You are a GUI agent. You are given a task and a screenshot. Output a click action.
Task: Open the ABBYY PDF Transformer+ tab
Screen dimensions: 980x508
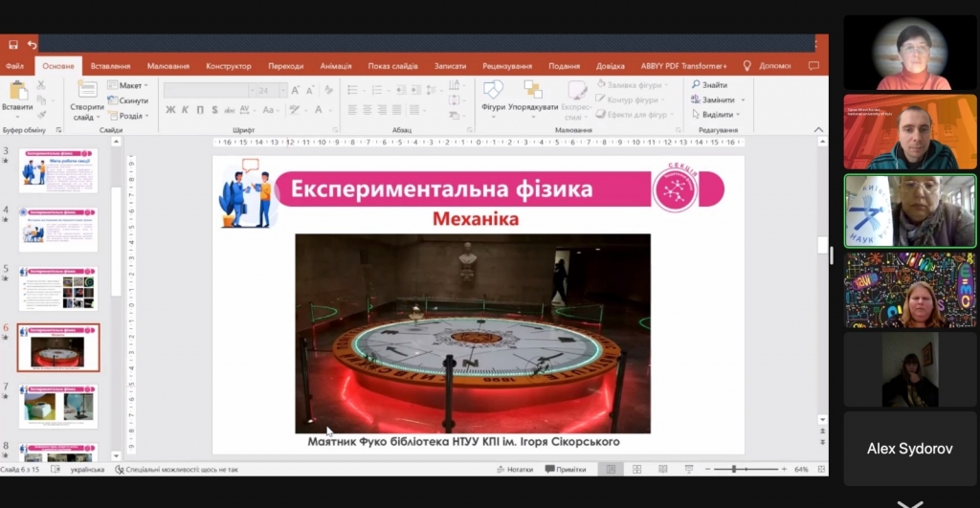click(x=683, y=66)
